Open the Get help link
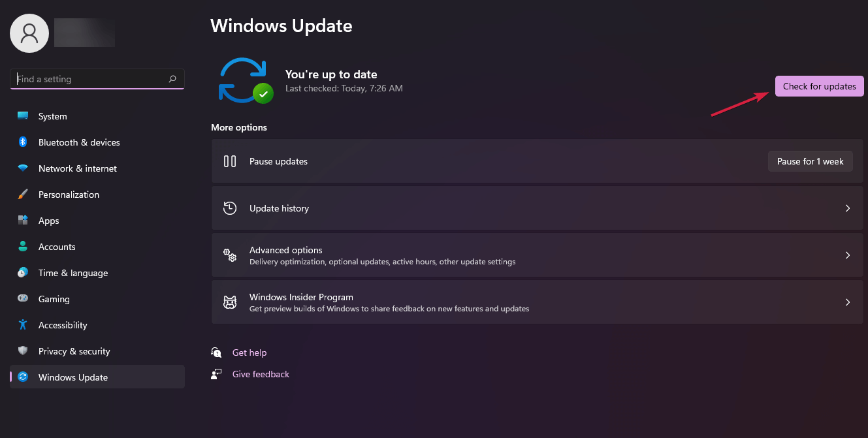This screenshot has width=868, height=438. pos(249,352)
